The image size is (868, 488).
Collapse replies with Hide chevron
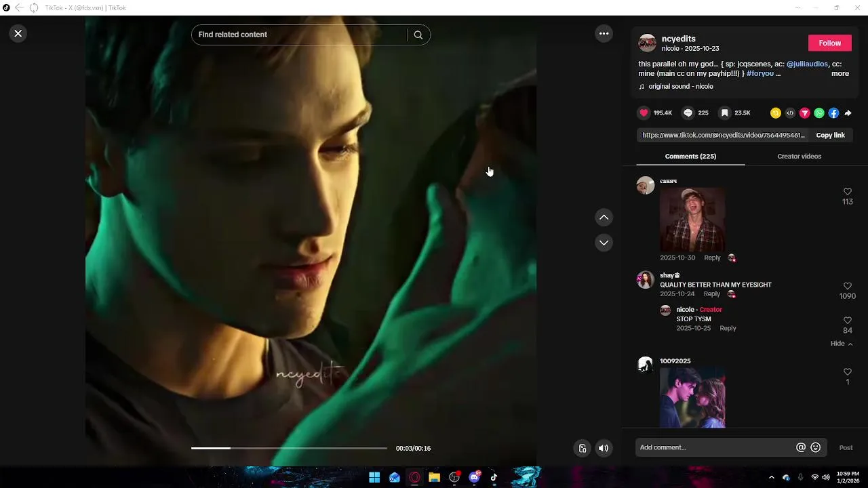click(842, 344)
